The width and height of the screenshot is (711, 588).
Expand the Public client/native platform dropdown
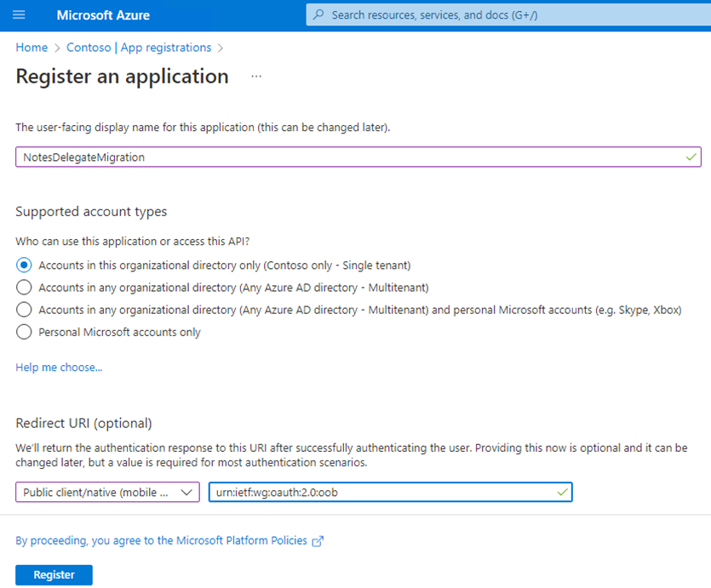(x=106, y=492)
